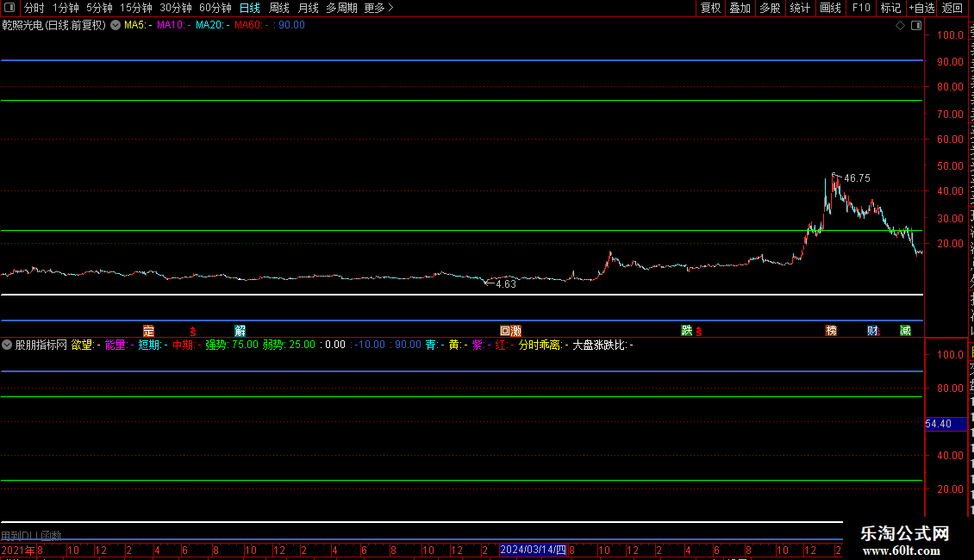Click the green 跌 event marker
974x560 pixels.
click(686, 330)
